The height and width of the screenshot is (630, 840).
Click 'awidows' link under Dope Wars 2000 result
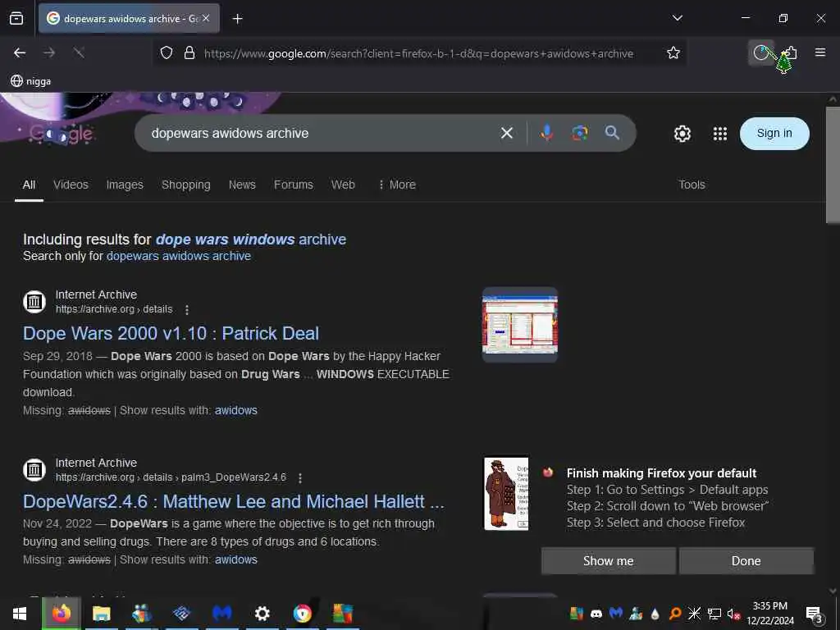[x=235, y=410]
